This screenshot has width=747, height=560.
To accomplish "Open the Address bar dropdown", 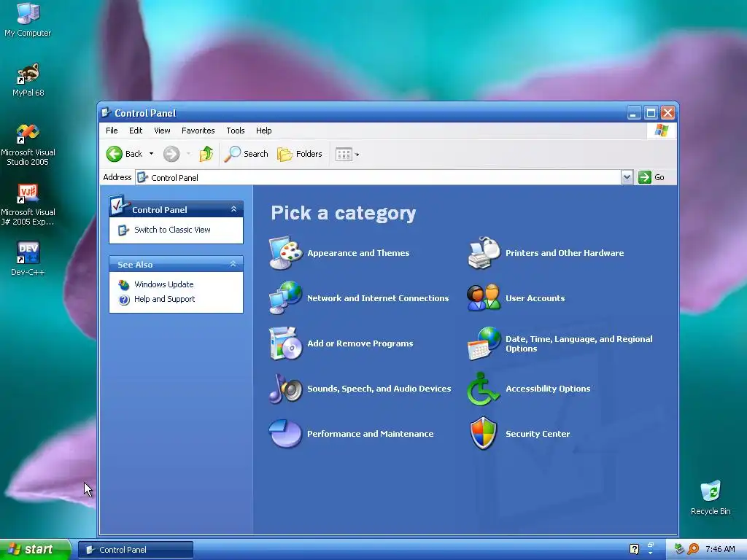I will pos(627,177).
